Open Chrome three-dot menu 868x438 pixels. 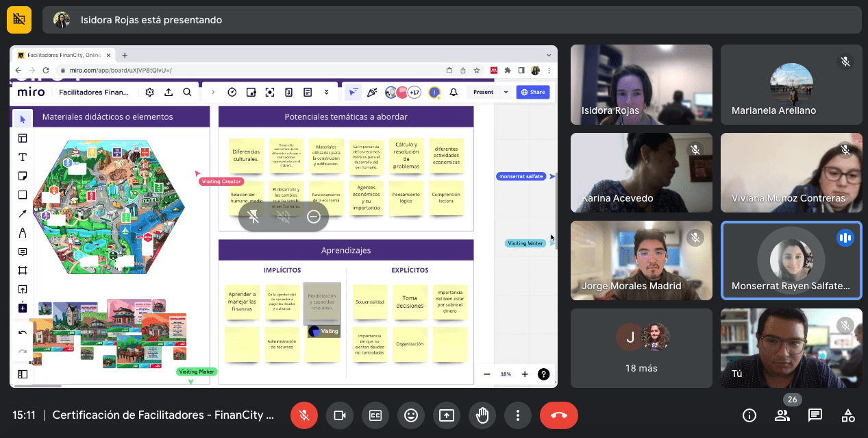(x=549, y=71)
